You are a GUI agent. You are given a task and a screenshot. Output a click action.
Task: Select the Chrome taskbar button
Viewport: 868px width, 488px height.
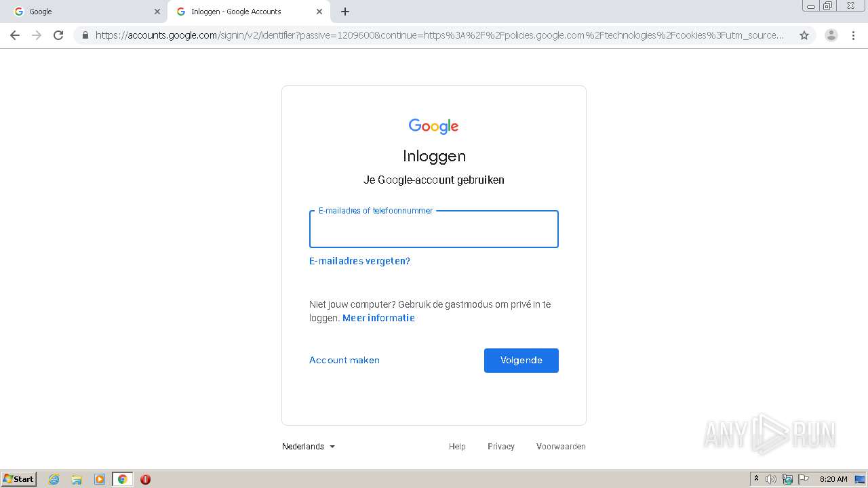(122, 479)
